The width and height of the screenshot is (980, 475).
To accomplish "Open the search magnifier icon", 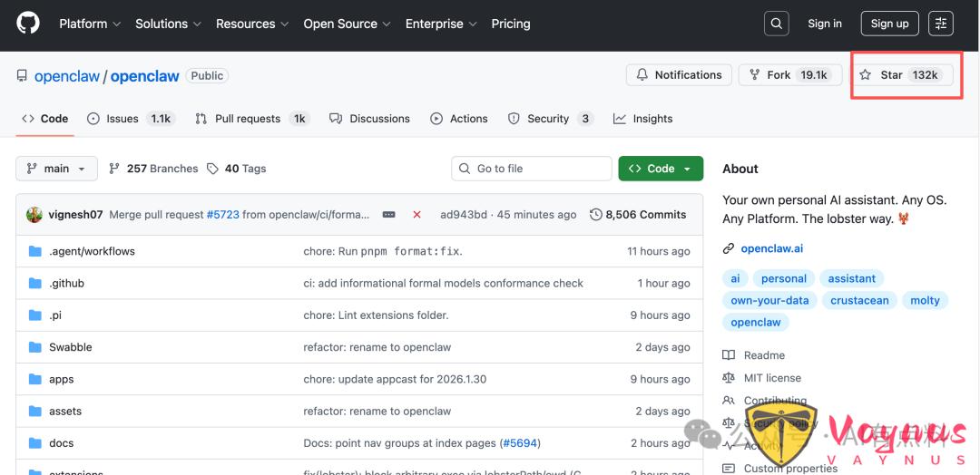I will point(776,24).
